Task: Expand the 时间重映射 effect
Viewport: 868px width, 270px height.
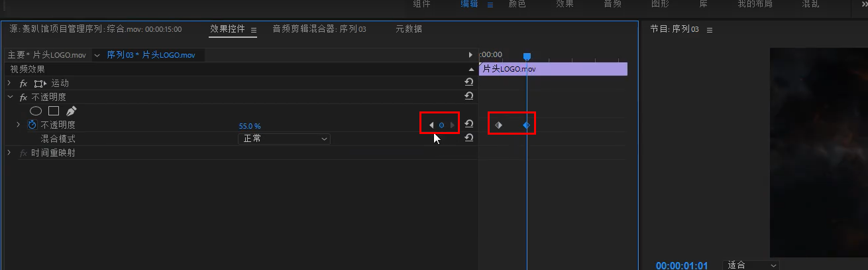Action: coord(9,153)
